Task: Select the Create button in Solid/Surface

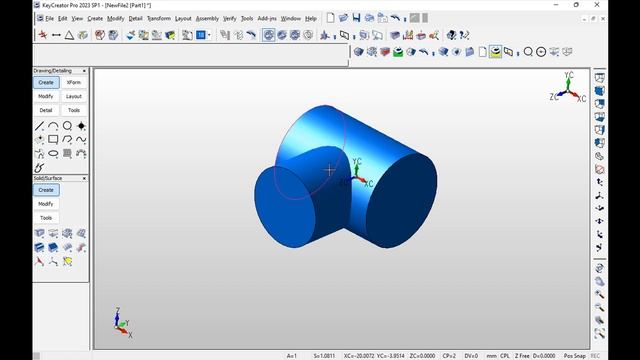Action: click(x=46, y=190)
